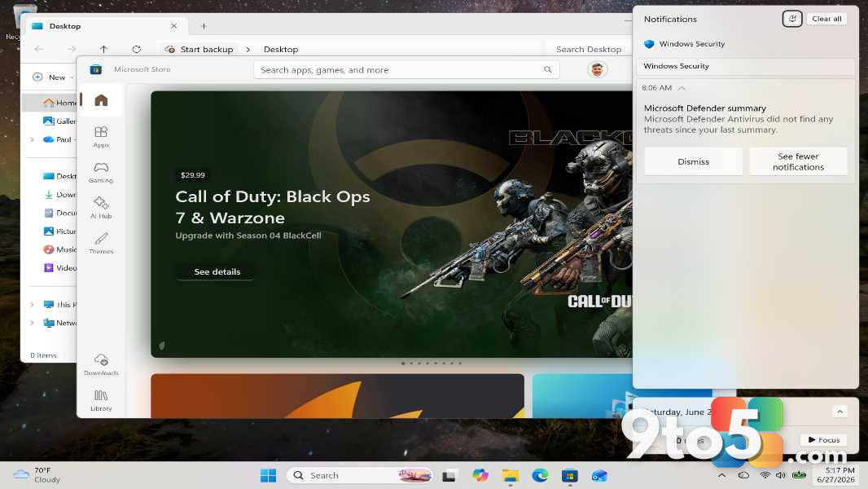This screenshot has height=489, width=868.
Task: Go forward in File Explorer
Action: click(72, 49)
